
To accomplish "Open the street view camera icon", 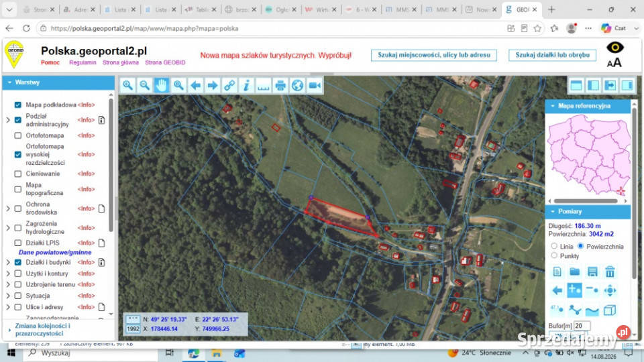I will [315, 85].
